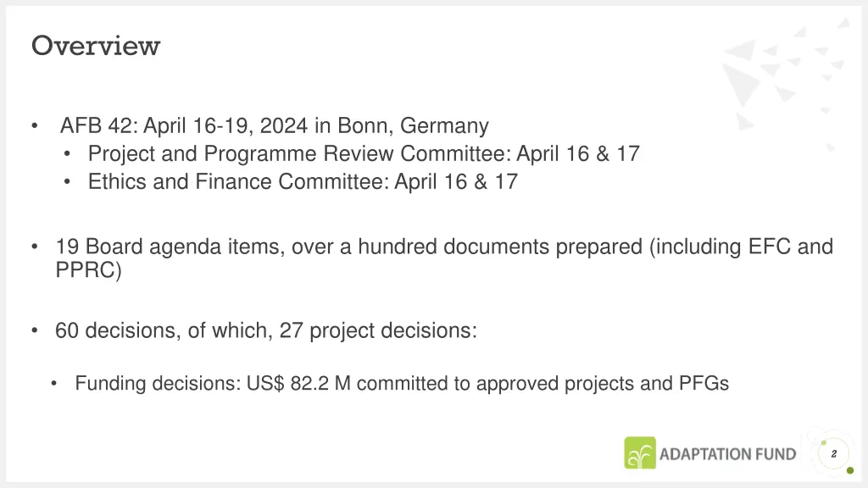868x488 pixels.
Task: Click the bullet before Project and Programme
Action: point(67,154)
